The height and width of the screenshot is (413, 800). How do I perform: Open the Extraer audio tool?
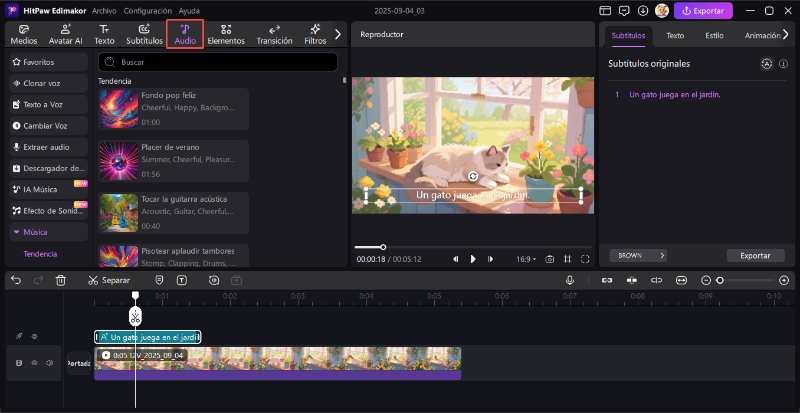tap(46, 146)
